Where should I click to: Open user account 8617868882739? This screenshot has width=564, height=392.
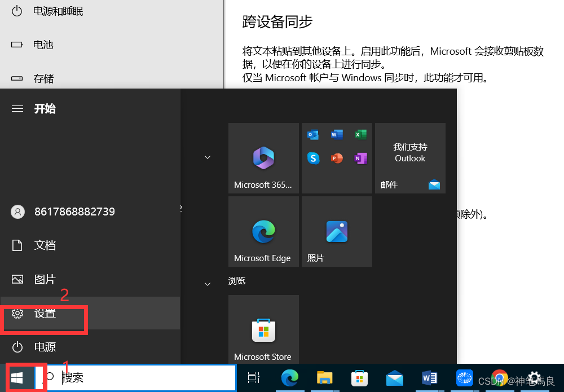pyautogui.click(x=90, y=212)
